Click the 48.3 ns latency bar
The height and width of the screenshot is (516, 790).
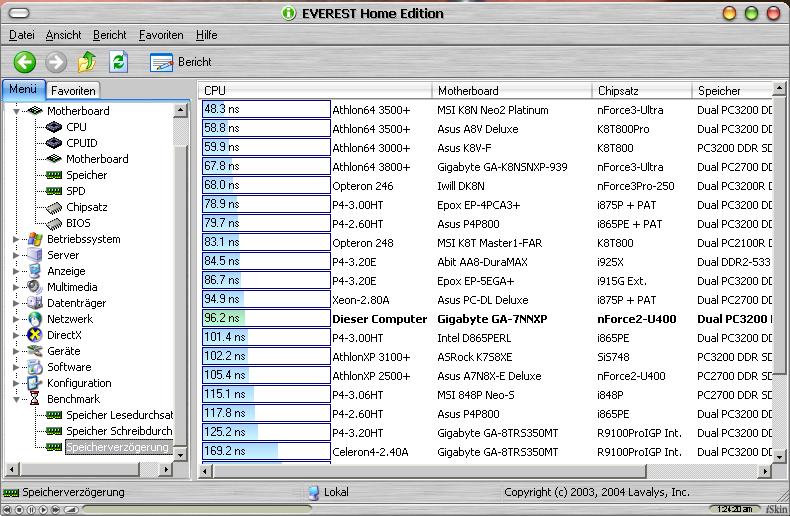[x=266, y=109]
